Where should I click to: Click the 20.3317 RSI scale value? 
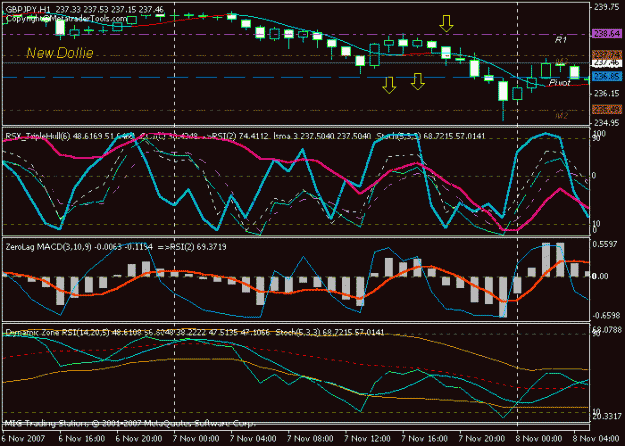[x=607, y=417]
